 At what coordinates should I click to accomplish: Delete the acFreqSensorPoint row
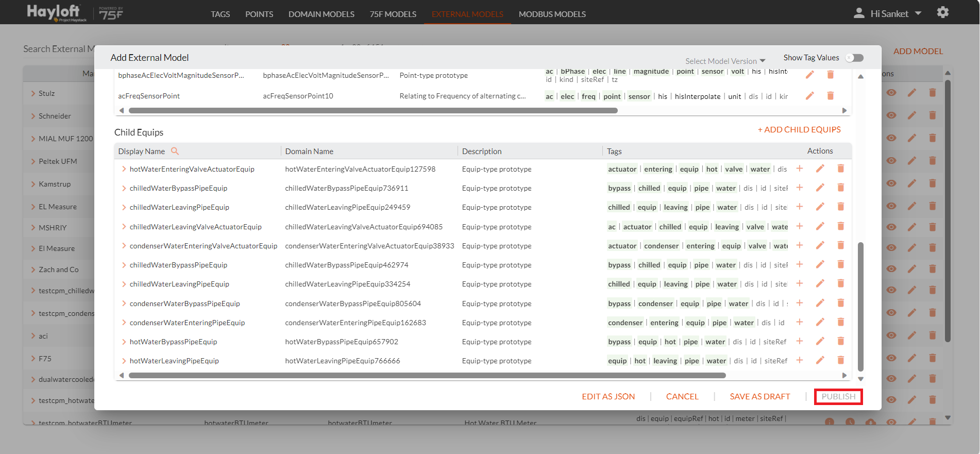point(831,96)
